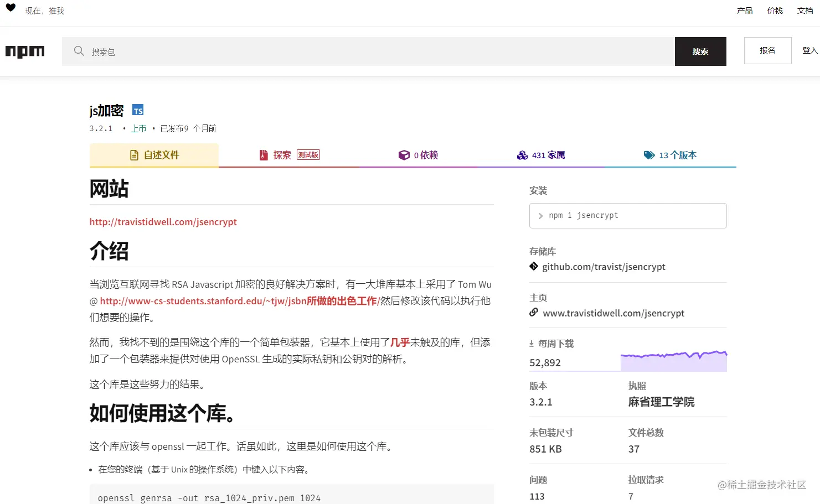Click the 431 家属 cubes icon
The image size is (820, 504).
(x=522, y=155)
